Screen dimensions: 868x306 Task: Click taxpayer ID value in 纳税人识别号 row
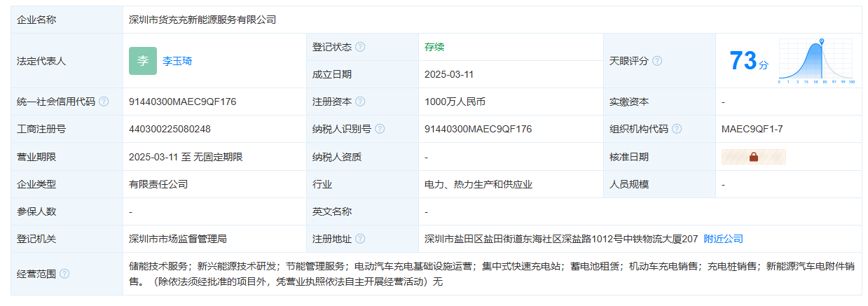tap(478, 129)
